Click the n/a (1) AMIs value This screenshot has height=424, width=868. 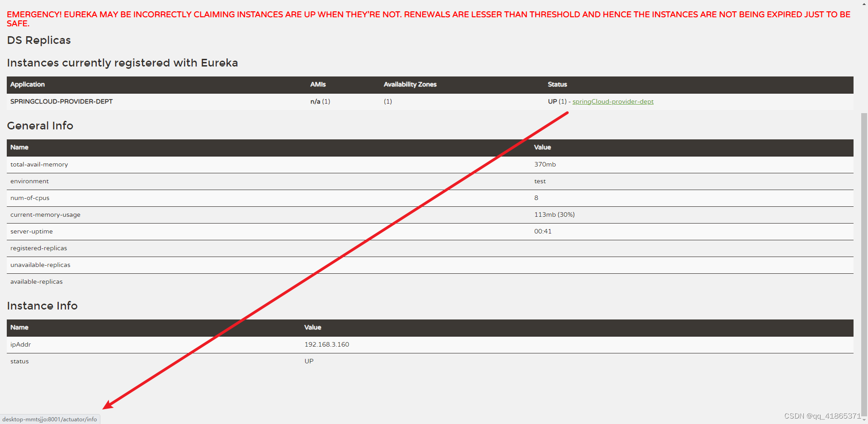[x=320, y=101]
